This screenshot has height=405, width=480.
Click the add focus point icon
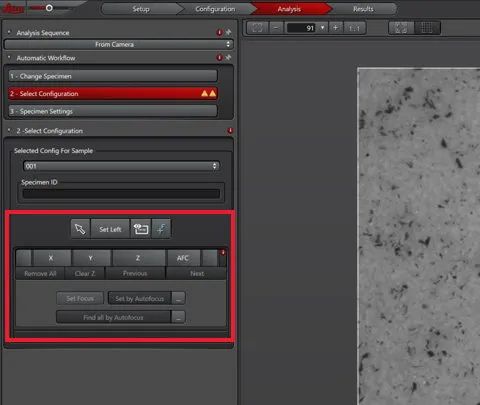pos(161,229)
